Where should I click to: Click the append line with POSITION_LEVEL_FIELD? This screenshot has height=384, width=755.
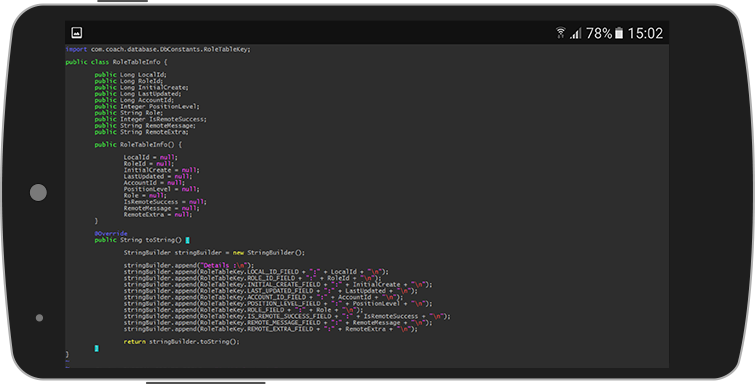click(278, 304)
